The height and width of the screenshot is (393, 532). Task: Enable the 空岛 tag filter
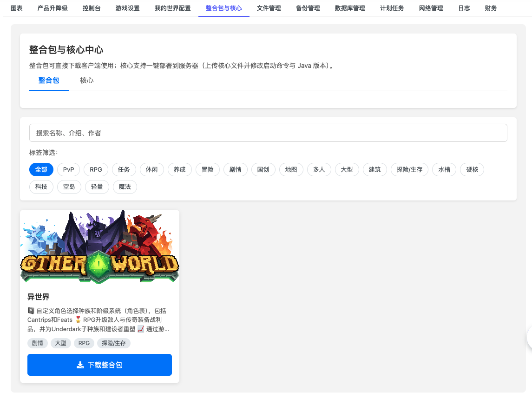[x=69, y=187]
